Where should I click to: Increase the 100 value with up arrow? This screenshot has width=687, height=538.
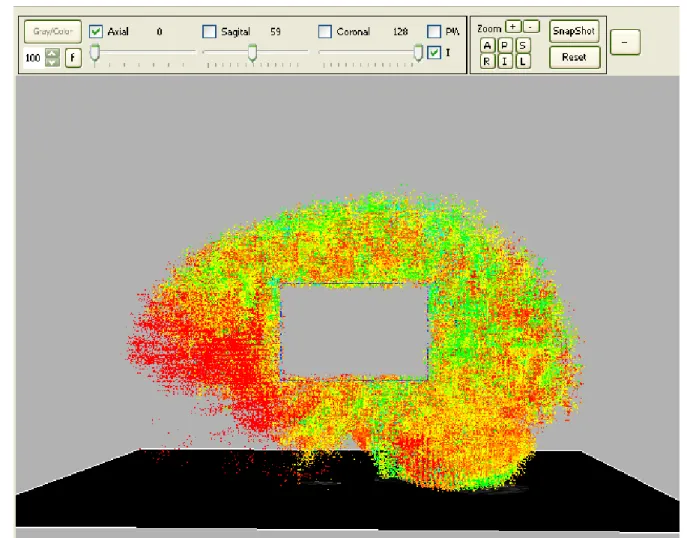(x=53, y=53)
